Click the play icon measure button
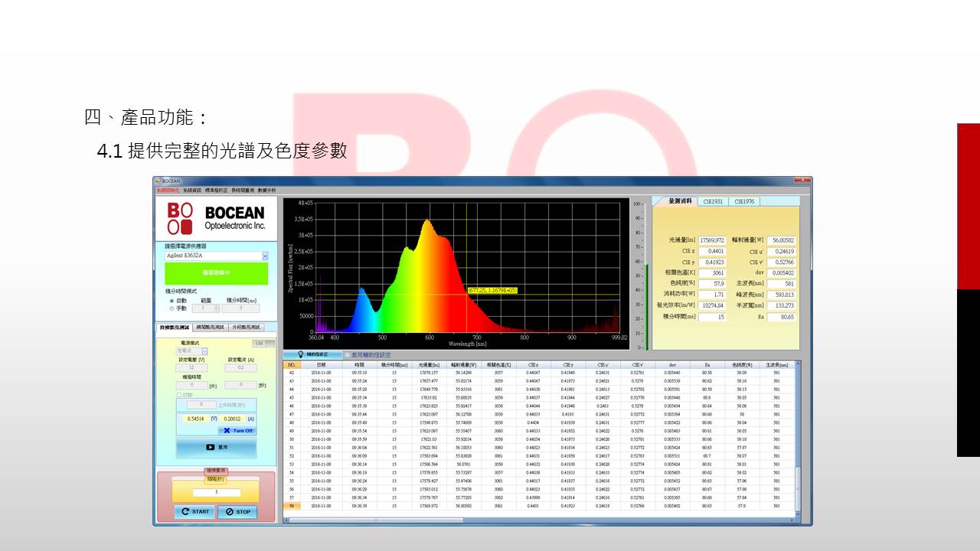980x551 pixels. 216,447
